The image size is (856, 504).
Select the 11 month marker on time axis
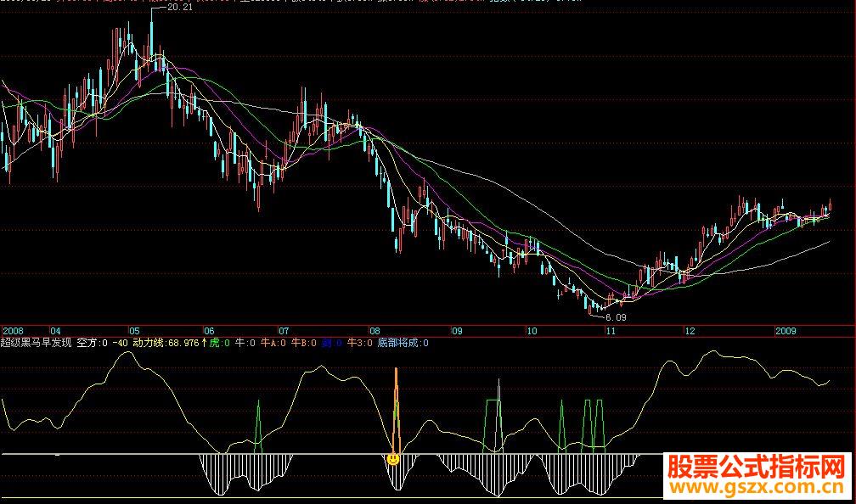pos(611,331)
